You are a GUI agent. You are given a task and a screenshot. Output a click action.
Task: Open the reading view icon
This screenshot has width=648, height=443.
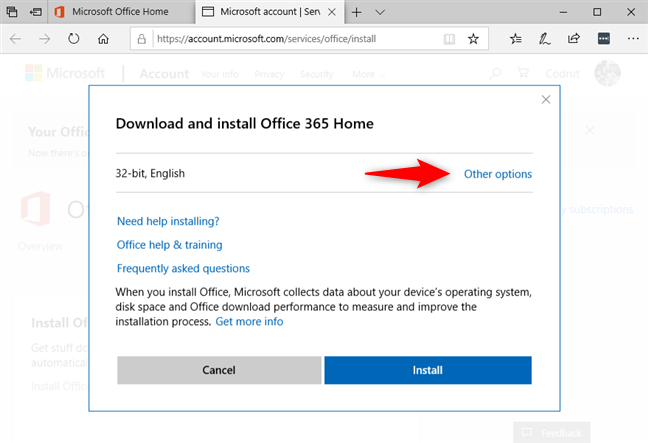[x=449, y=39]
